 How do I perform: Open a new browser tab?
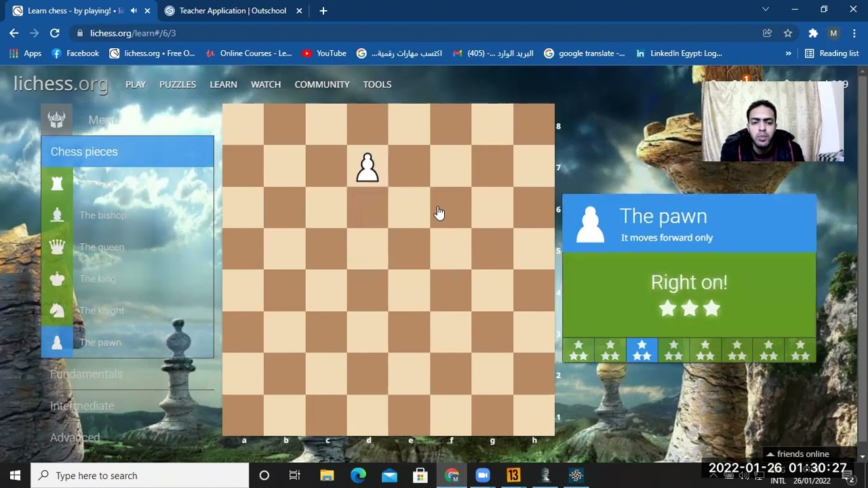323,11
